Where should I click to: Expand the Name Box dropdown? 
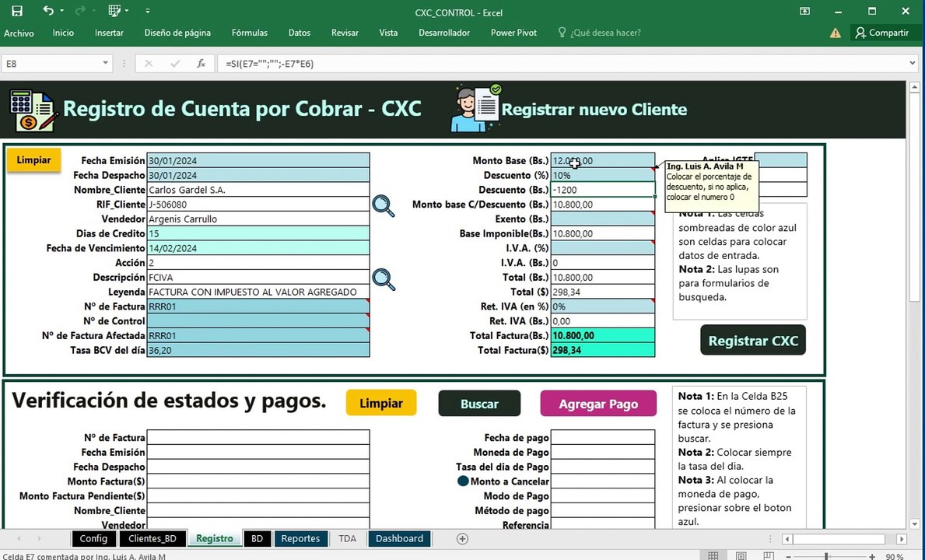(x=105, y=63)
